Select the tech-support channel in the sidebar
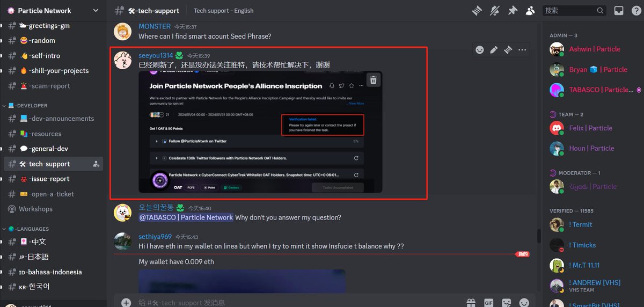This screenshot has height=307, width=644. pyautogui.click(x=53, y=164)
